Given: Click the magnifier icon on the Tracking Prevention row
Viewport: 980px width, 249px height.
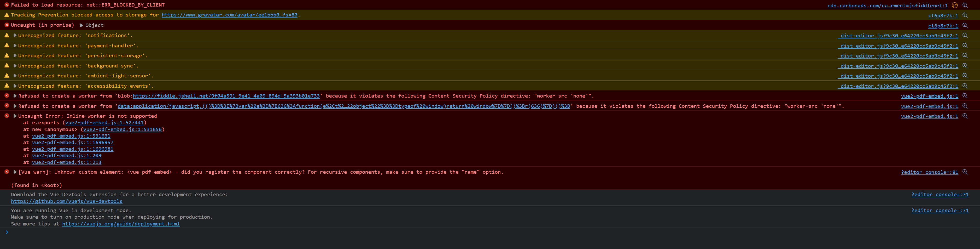Looking at the screenshot, I should coord(965,15).
